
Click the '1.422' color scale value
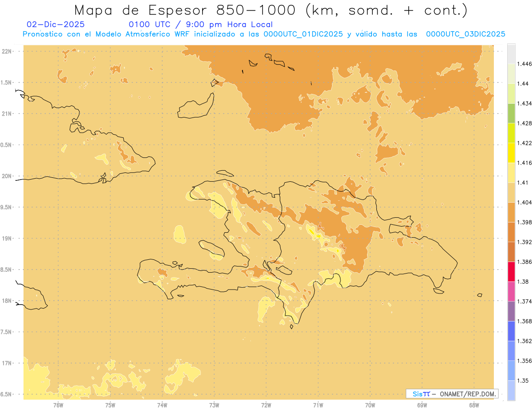click(x=525, y=143)
